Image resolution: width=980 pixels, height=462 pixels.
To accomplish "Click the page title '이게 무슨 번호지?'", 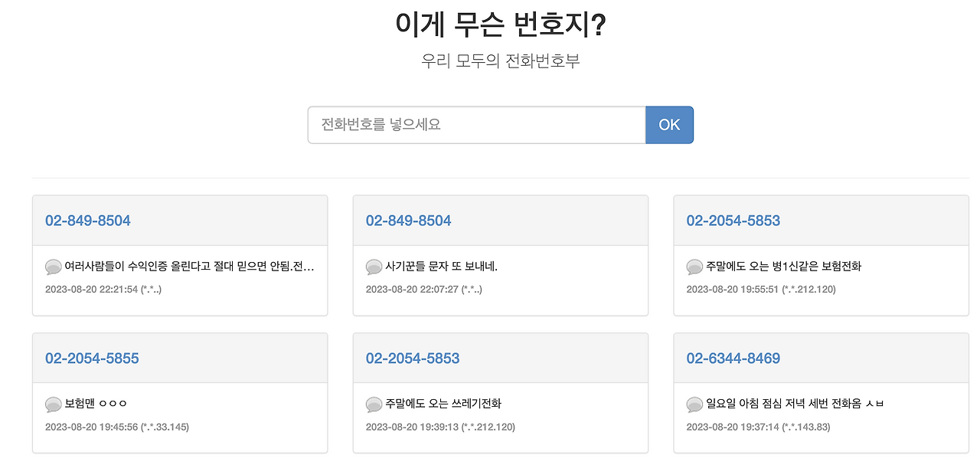I will (x=501, y=24).
